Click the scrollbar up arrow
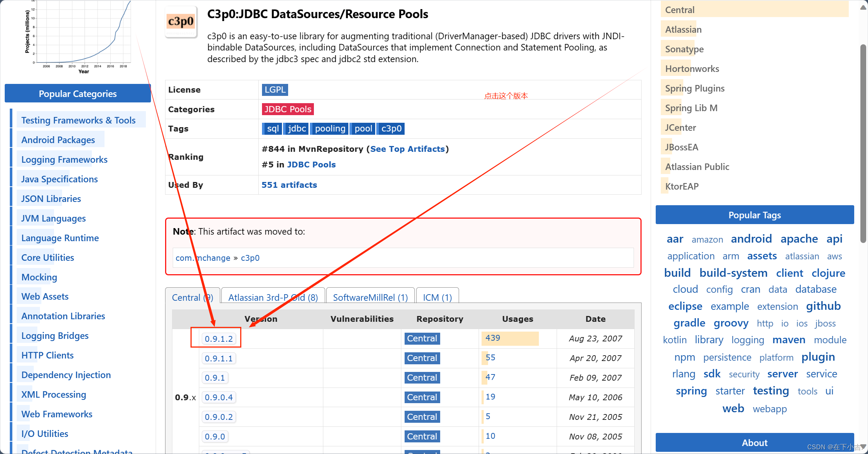Screen dimensions: 868x454 [x=863, y=8]
